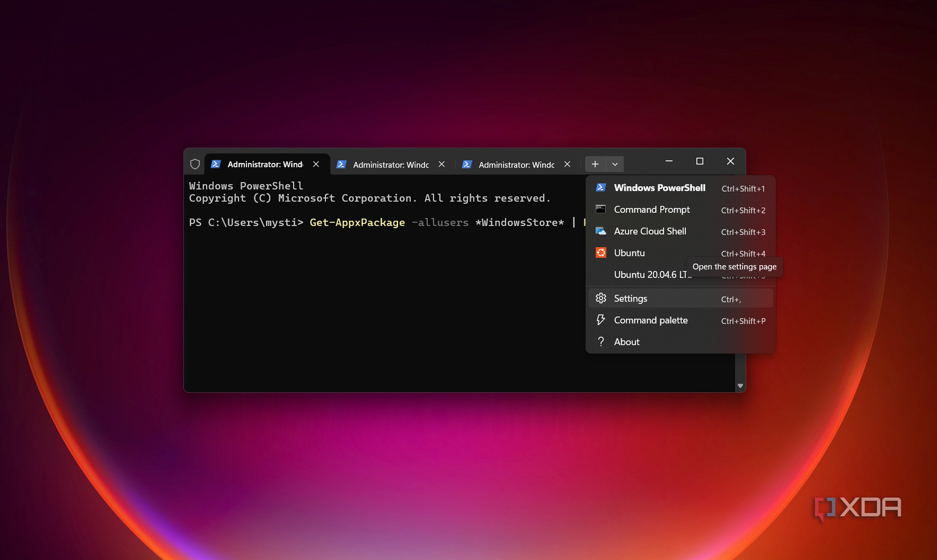Click PowerShell icon on first tab

click(216, 164)
